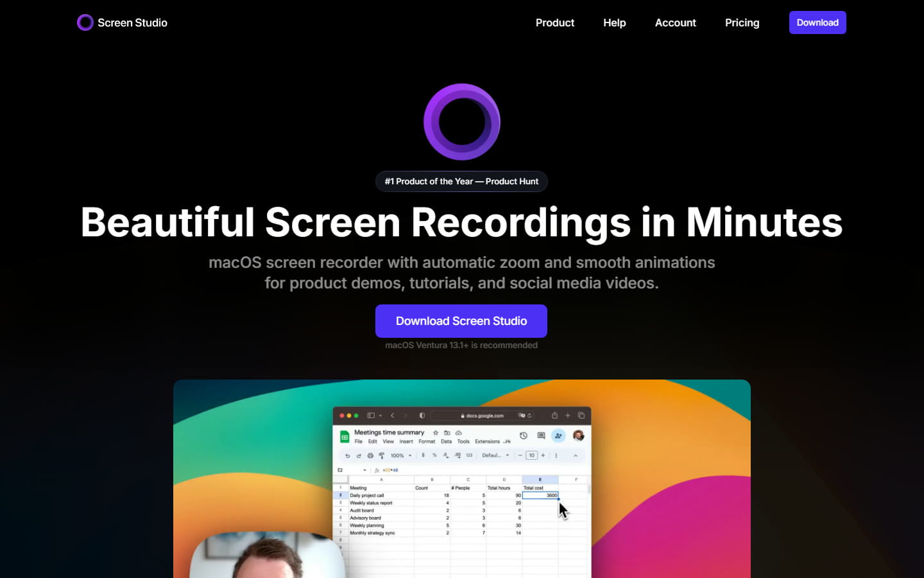The height and width of the screenshot is (578, 924).
Task: Click docs.google.com address bar
Action: tap(481, 416)
